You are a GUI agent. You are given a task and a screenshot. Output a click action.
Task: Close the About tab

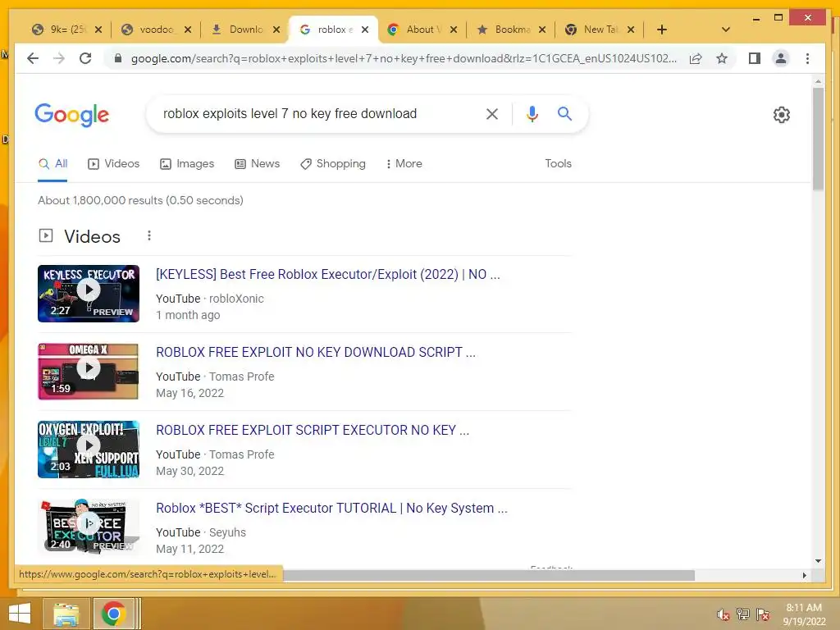point(453,30)
